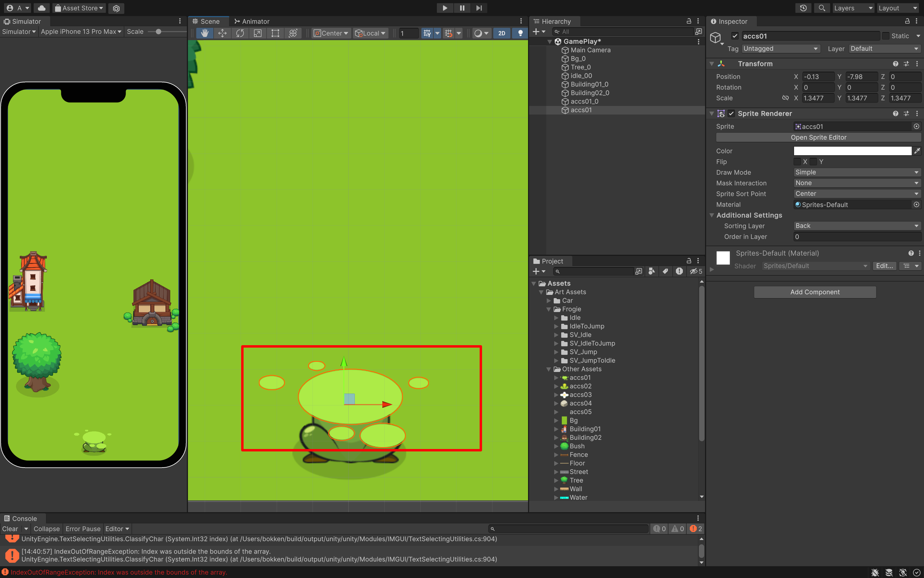Toggle grid visibility icon in Scene toolbar
This screenshot has height=578, width=924.
(427, 33)
